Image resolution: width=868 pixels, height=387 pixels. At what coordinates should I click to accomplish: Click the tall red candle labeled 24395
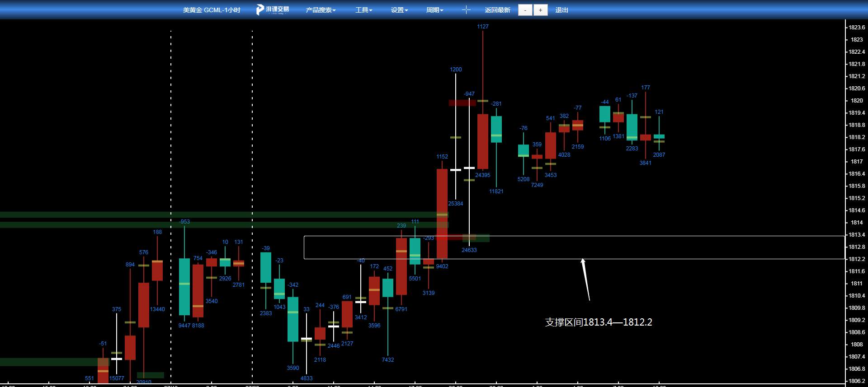coord(483,141)
